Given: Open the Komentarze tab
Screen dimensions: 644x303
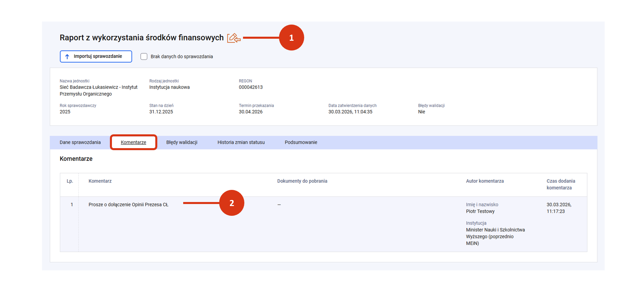Looking at the screenshot, I should (133, 142).
